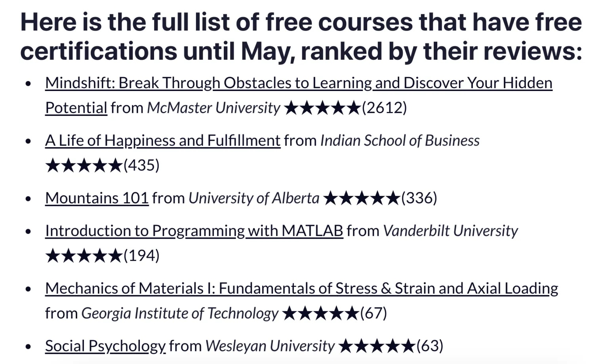Click the (67) review count
This screenshot has width=602, height=364.
coord(373,313)
